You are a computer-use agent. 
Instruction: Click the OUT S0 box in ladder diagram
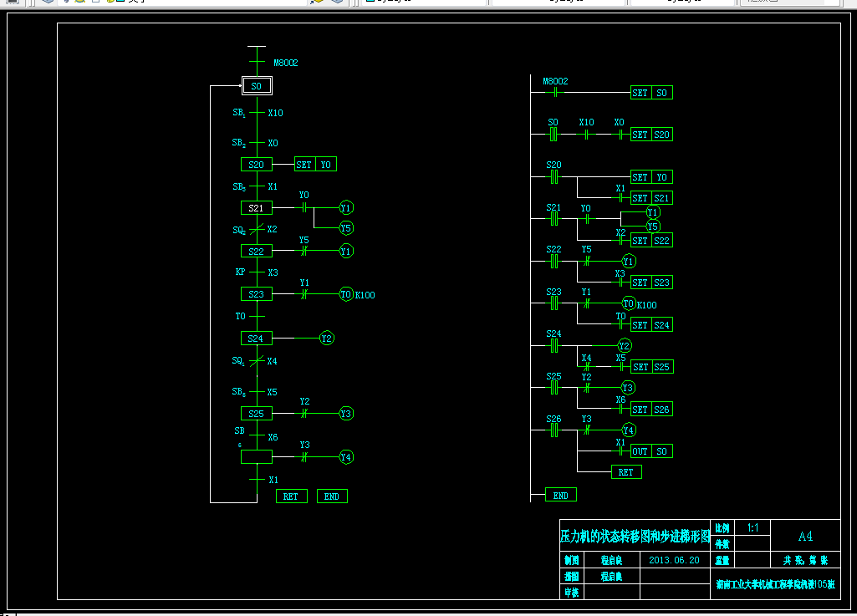tap(651, 451)
